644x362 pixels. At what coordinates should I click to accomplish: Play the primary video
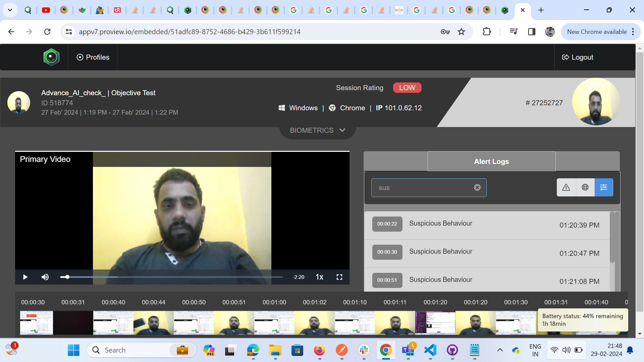25,277
